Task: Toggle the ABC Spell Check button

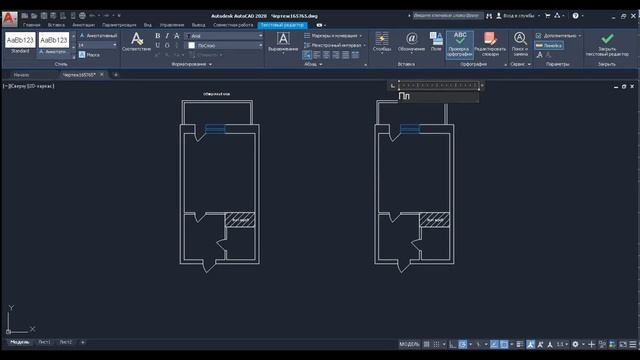Action: coord(460,44)
